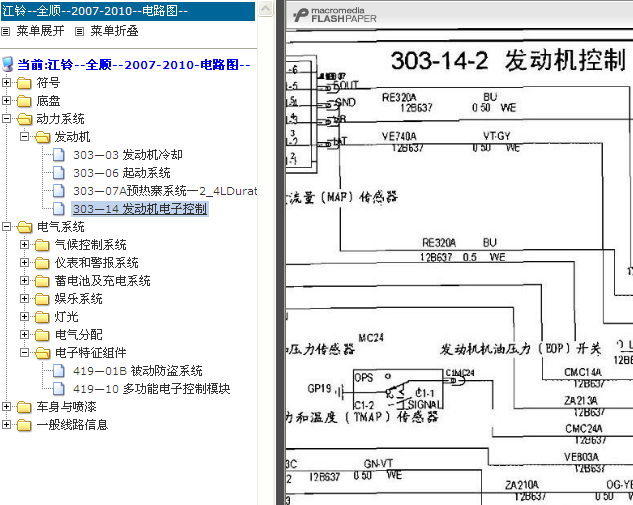This screenshot has width=633, height=505.
Task: Click the blue title bar 江铃--全顺--2007-2010--电路图--
Action: (x=128, y=11)
